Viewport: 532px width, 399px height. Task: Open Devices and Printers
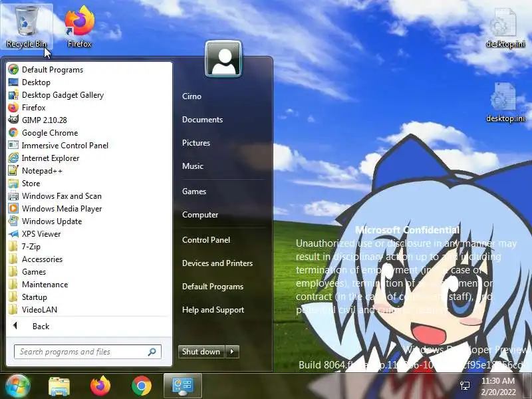217,263
